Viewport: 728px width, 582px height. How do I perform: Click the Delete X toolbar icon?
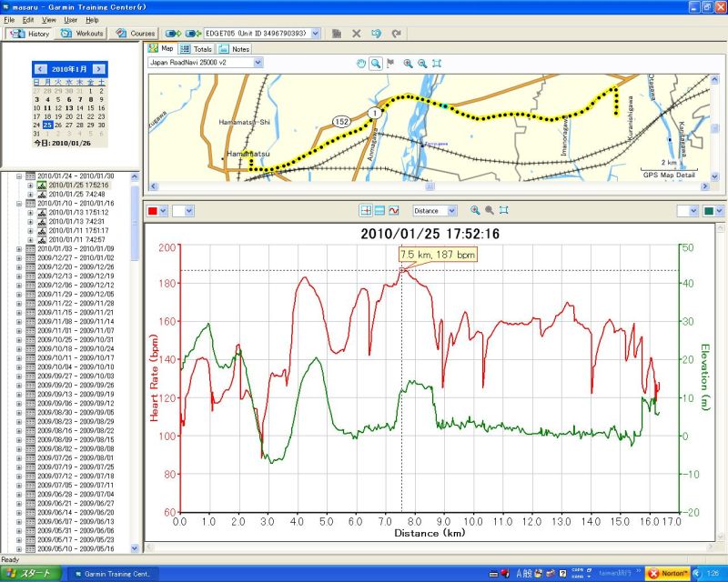pyautogui.click(x=356, y=34)
